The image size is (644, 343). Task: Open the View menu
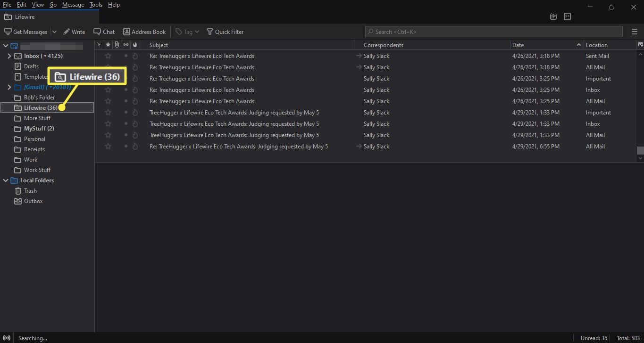[38, 5]
